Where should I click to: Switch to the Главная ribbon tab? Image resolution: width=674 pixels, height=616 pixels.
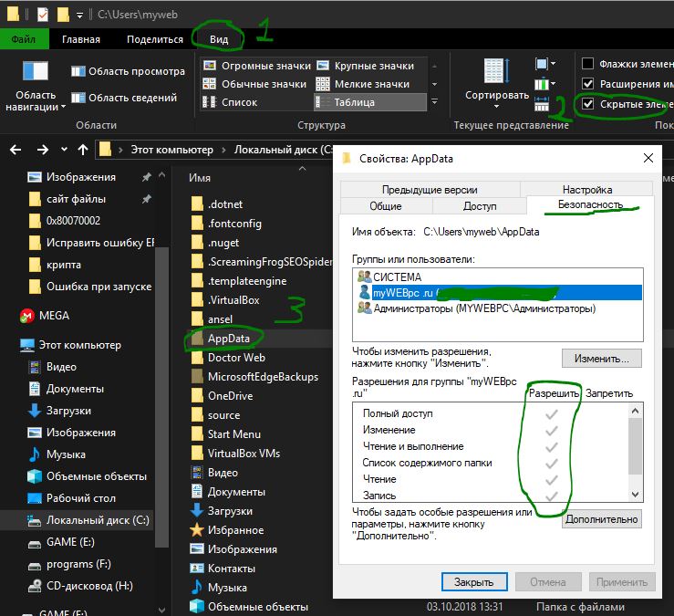pyautogui.click(x=81, y=39)
